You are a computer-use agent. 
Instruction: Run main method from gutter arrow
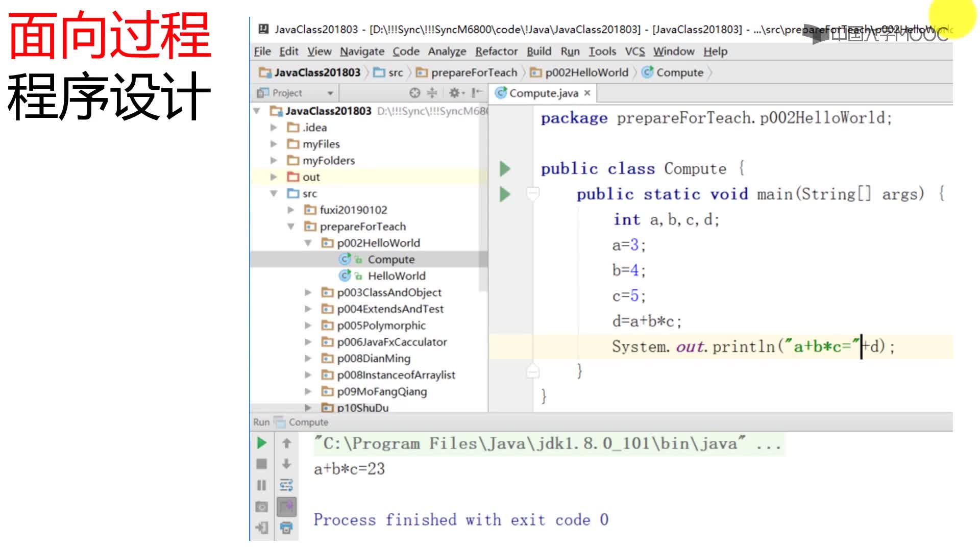(505, 194)
